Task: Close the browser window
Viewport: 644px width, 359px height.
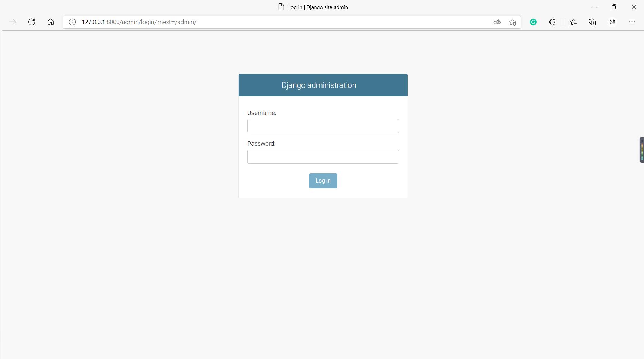Action: pos(634,7)
